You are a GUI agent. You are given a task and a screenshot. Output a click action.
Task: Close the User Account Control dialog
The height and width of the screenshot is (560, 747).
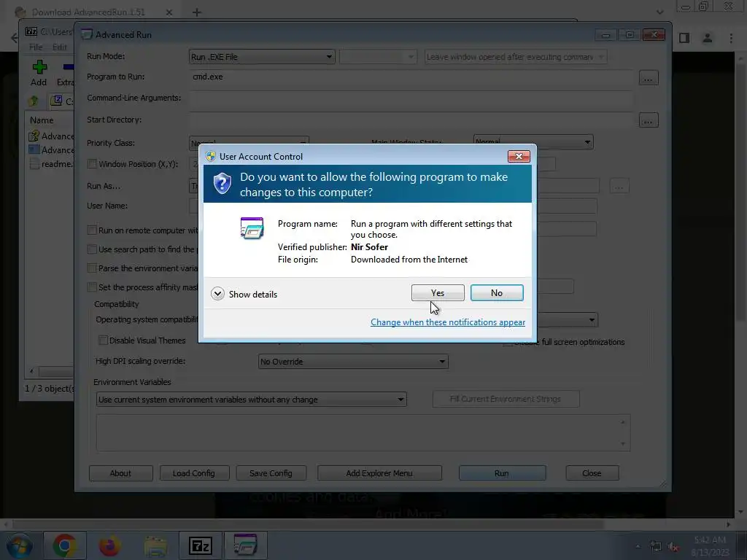pos(519,156)
